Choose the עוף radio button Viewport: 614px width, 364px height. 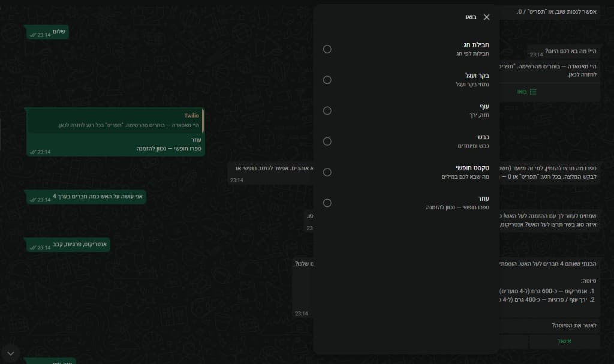coord(327,110)
